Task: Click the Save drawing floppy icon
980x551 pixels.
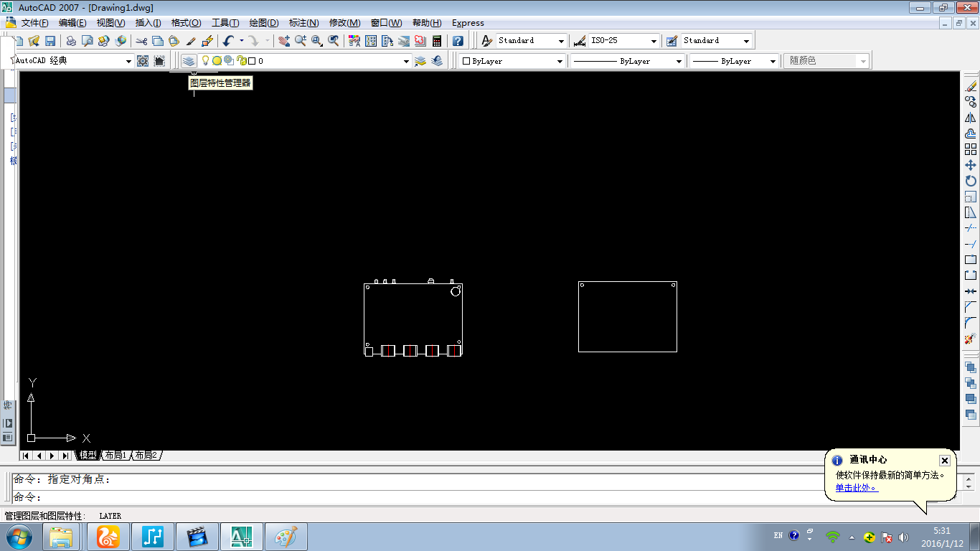Action: [50, 41]
